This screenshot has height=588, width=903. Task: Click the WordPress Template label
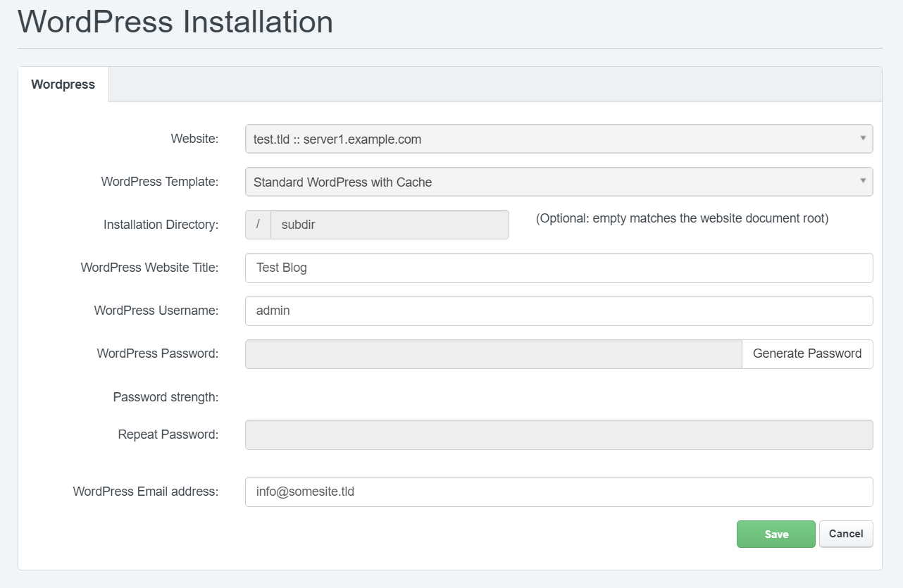point(160,182)
